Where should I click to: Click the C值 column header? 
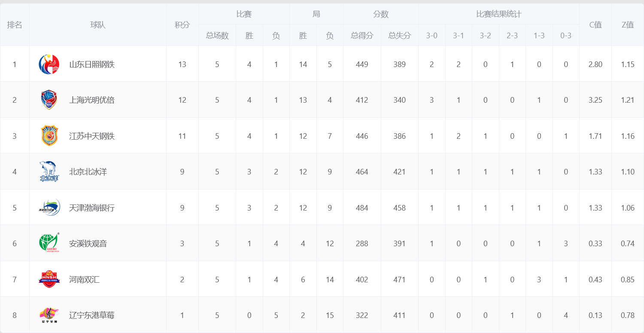(x=595, y=25)
